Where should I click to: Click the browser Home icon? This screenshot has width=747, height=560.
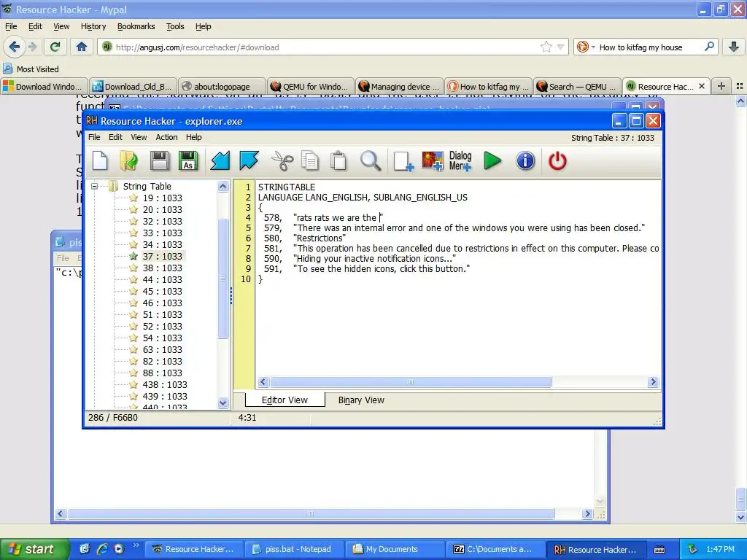(82, 47)
